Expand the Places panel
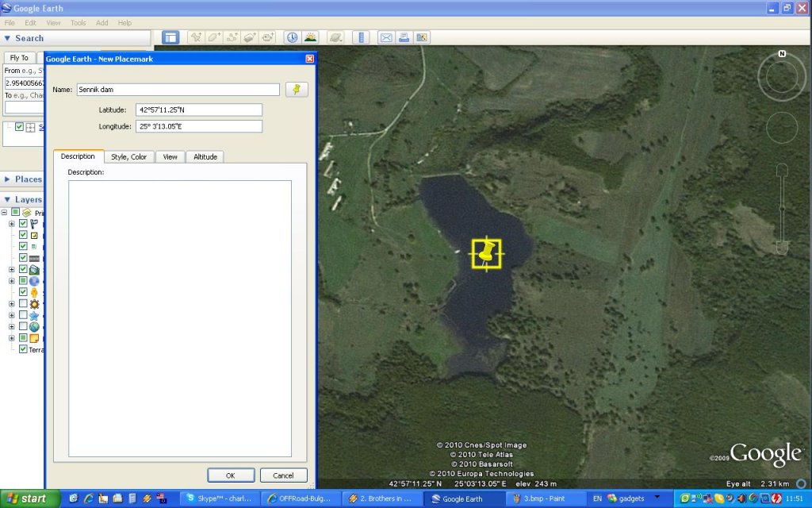812x508 pixels. 8,179
